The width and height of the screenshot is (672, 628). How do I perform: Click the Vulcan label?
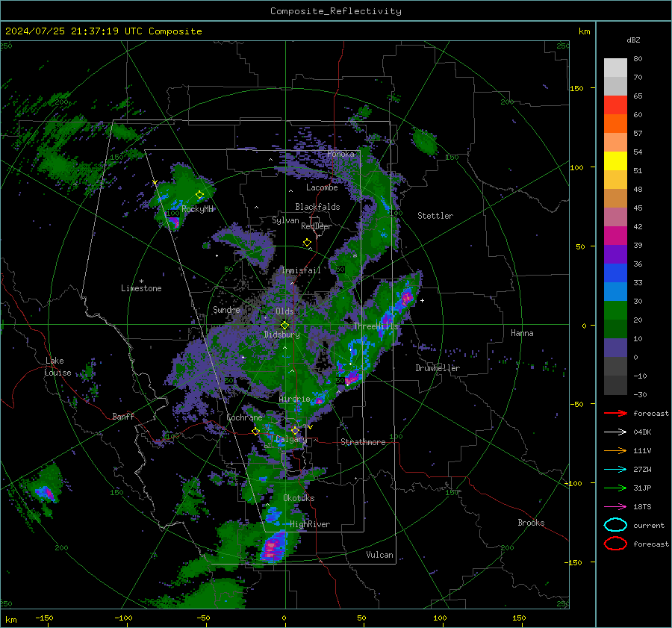tap(379, 555)
